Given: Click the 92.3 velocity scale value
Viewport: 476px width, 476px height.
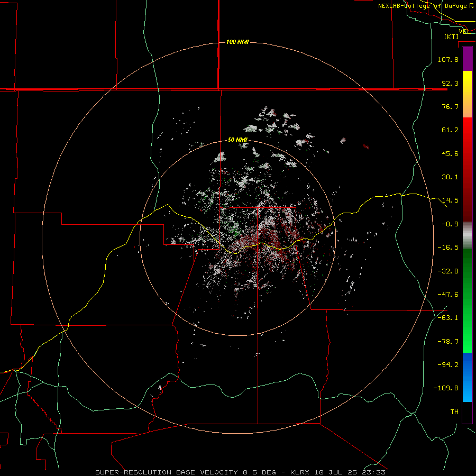Looking at the screenshot, I should tap(450, 83).
